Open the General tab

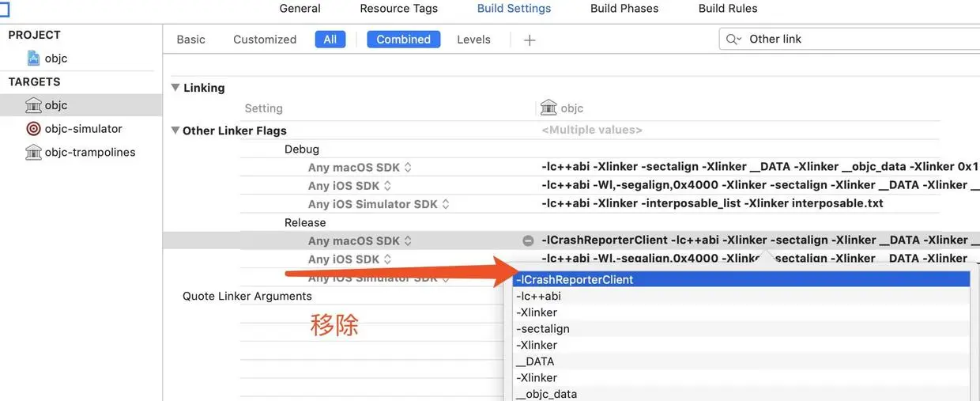[300, 9]
